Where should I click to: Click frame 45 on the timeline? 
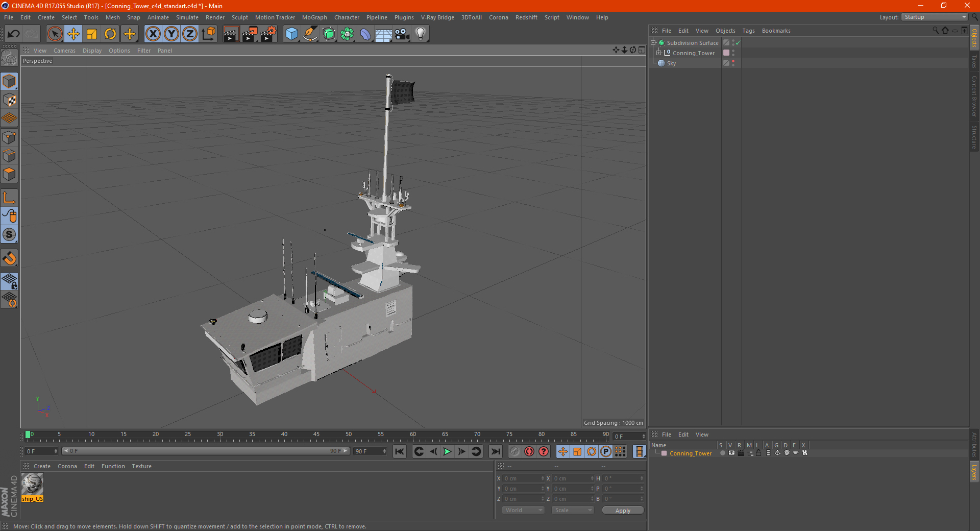coord(316,435)
